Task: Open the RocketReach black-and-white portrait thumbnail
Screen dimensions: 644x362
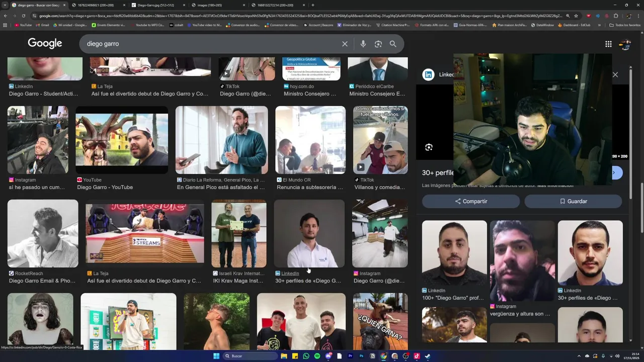Action: 43,233
